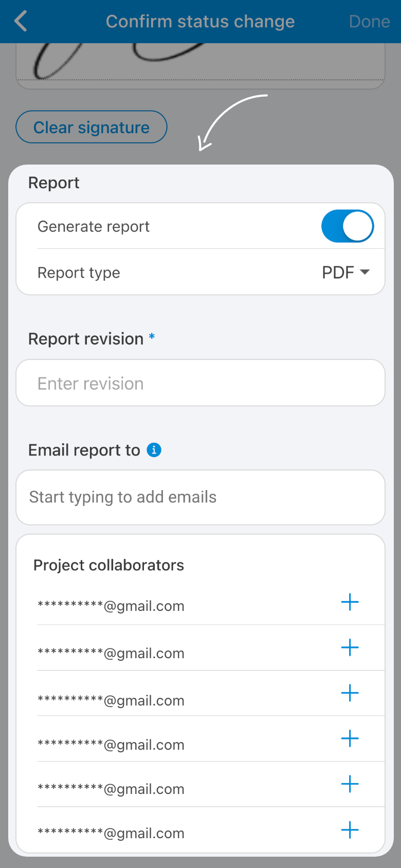Focus the Start typing to add emails field

pos(200,497)
